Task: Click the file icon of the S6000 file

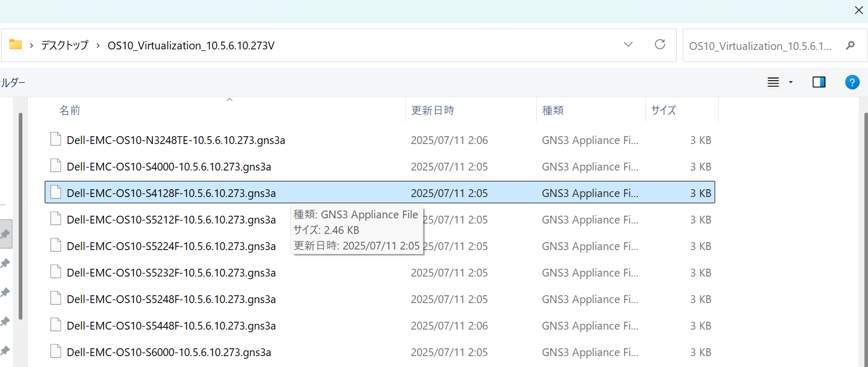Action: pyautogui.click(x=56, y=351)
